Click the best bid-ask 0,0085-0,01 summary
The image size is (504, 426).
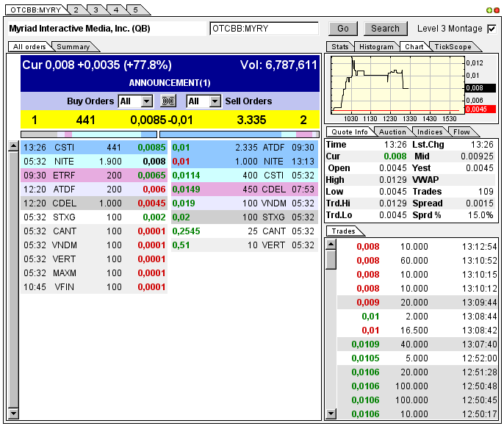pos(162,120)
